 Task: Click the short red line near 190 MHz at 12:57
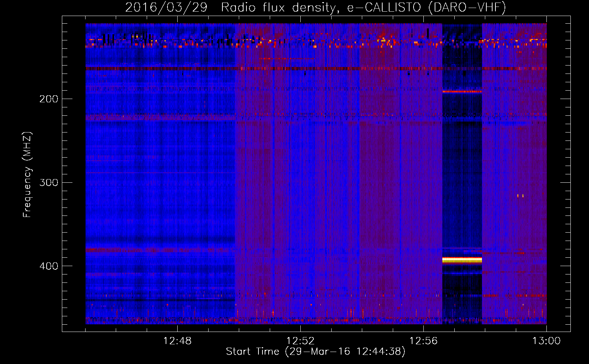coord(462,92)
